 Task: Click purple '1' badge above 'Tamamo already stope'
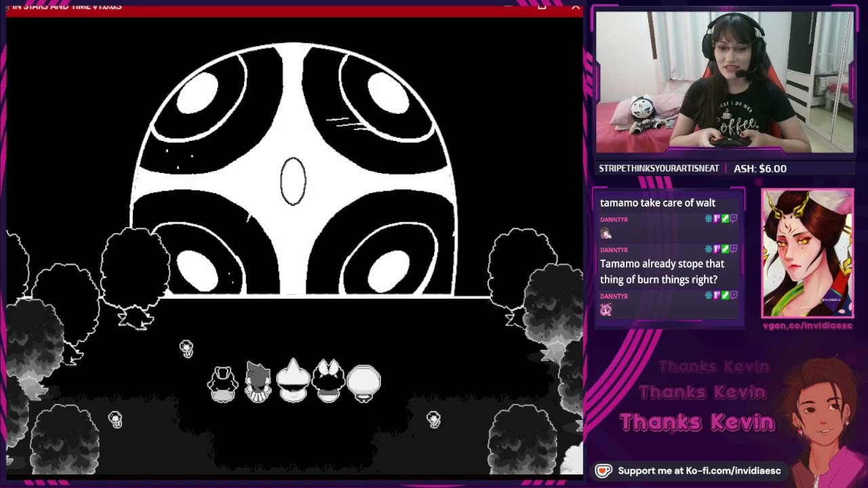tap(717, 249)
